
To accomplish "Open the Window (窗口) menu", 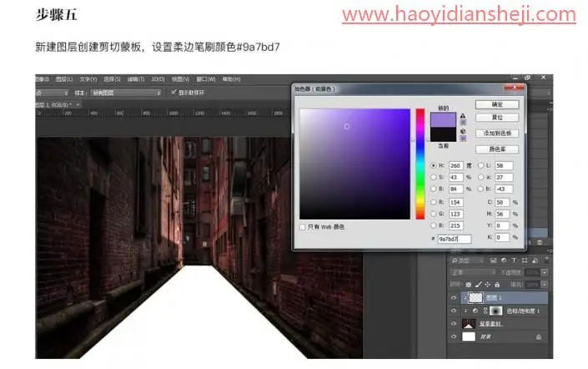I will click(x=206, y=79).
